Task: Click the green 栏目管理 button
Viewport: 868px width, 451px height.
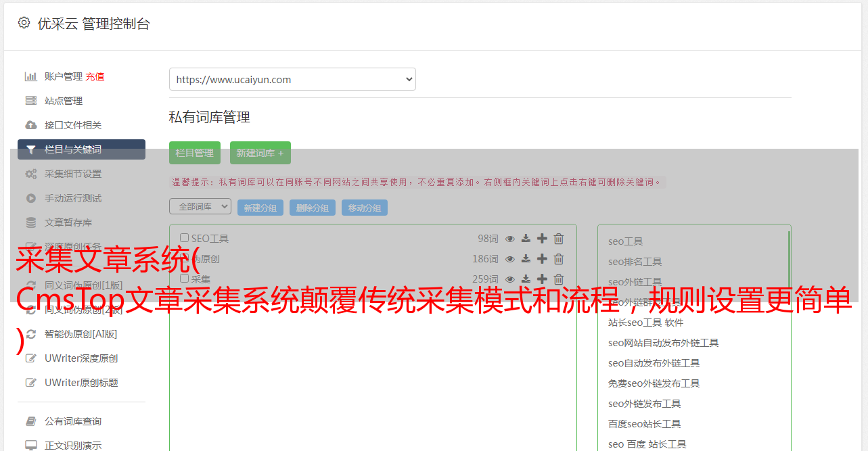Action: pyautogui.click(x=195, y=153)
